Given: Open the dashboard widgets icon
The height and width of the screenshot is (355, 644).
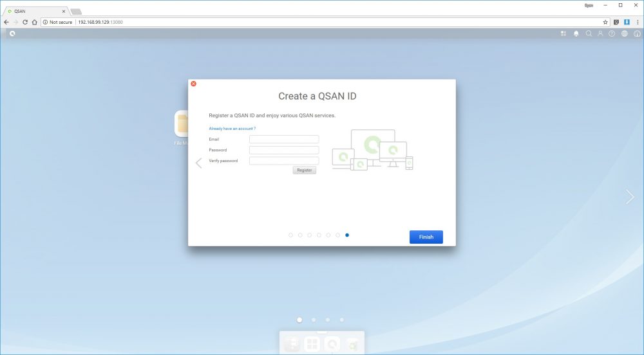Looking at the screenshot, I should click(x=563, y=33).
